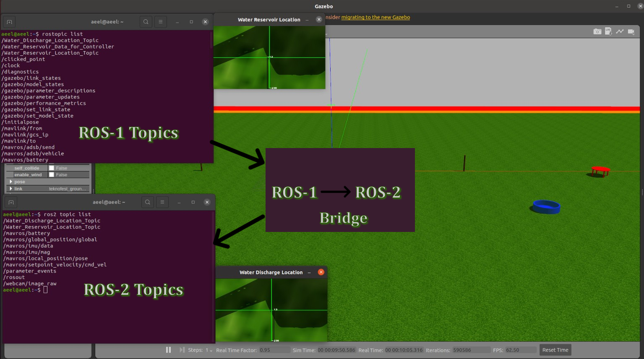Expand the pose property row

(x=11, y=182)
